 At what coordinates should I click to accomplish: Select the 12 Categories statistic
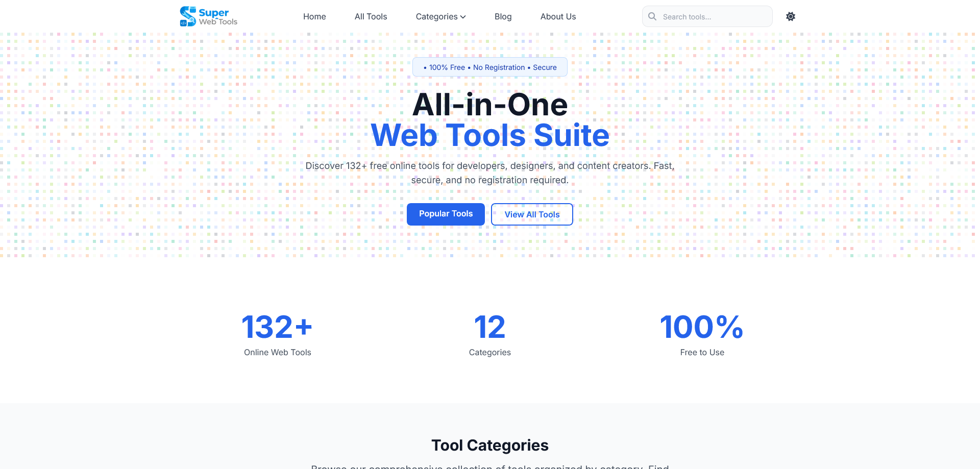[x=489, y=334]
